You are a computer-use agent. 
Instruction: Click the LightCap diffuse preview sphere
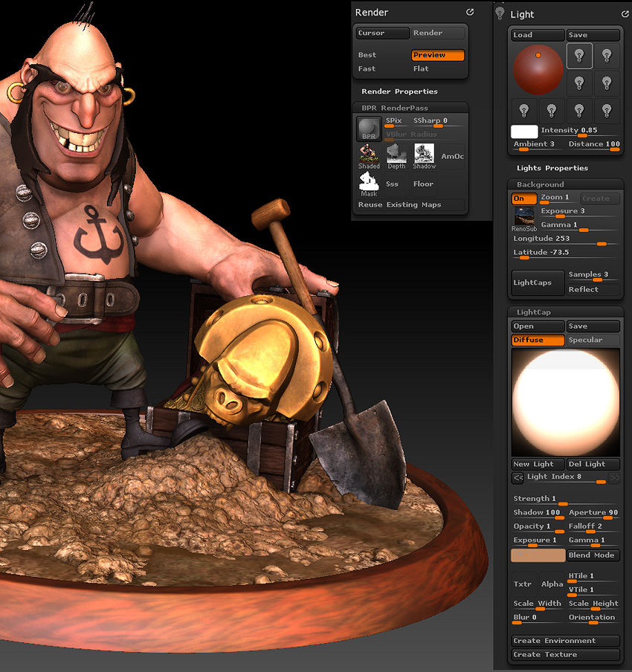[x=566, y=402]
